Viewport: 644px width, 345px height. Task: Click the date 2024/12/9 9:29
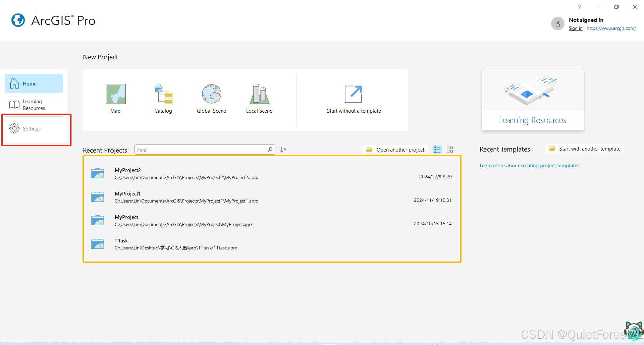click(x=435, y=177)
